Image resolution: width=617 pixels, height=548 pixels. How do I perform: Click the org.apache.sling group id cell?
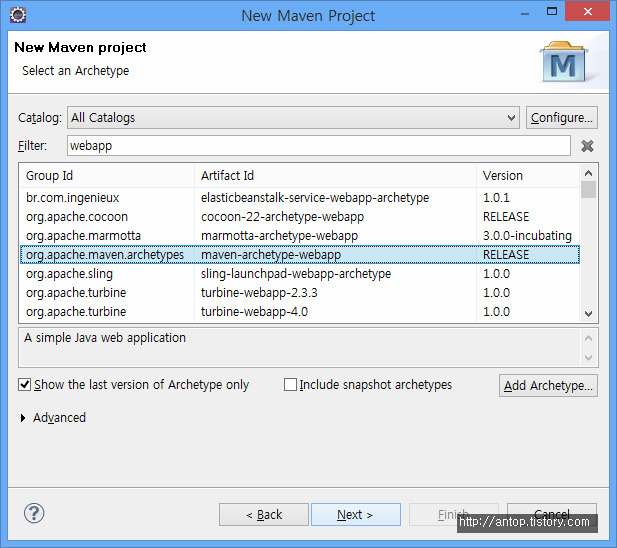click(x=69, y=273)
